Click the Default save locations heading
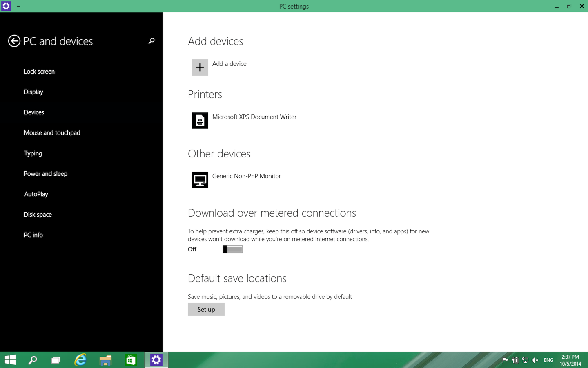 pos(237,278)
